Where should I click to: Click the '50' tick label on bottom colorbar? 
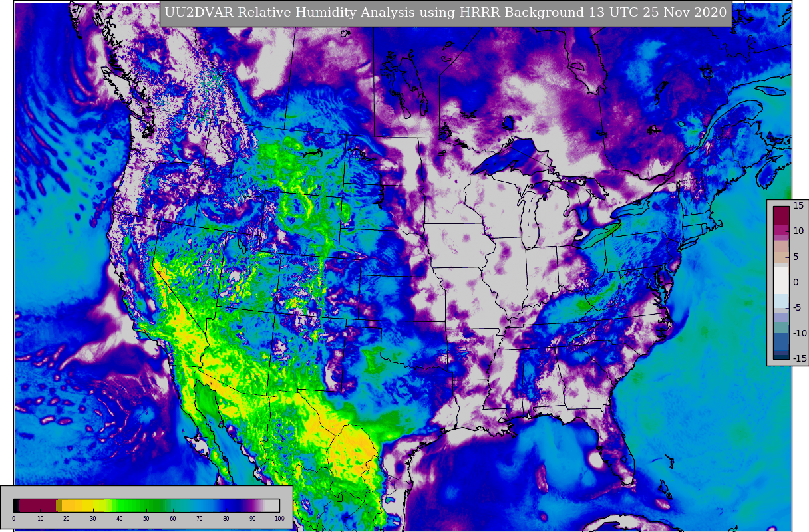[x=146, y=519]
